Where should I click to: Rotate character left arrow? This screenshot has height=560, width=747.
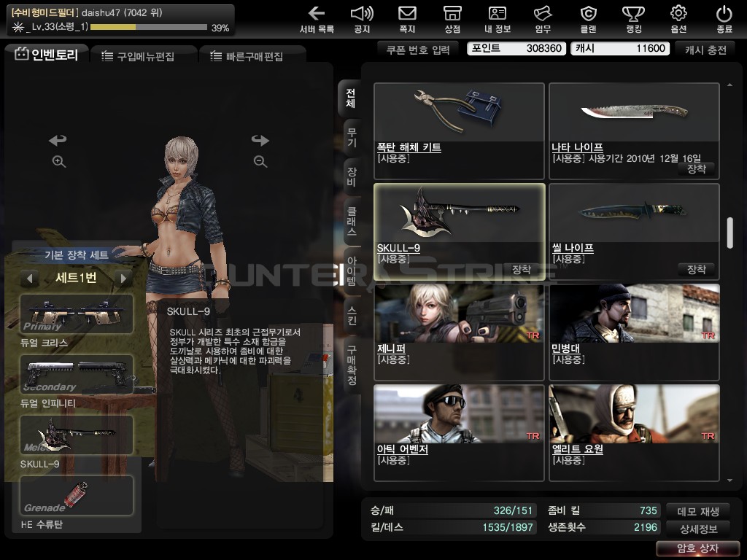pos(58,140)
